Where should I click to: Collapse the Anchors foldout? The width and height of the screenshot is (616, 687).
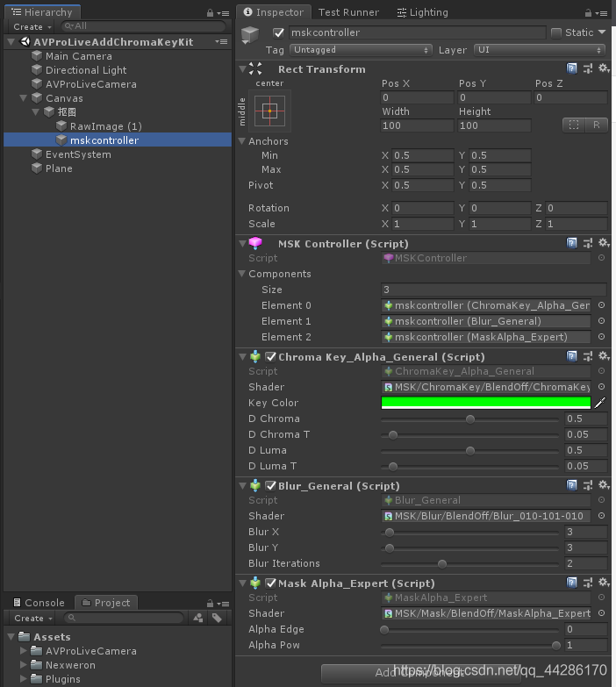point(241,141)
